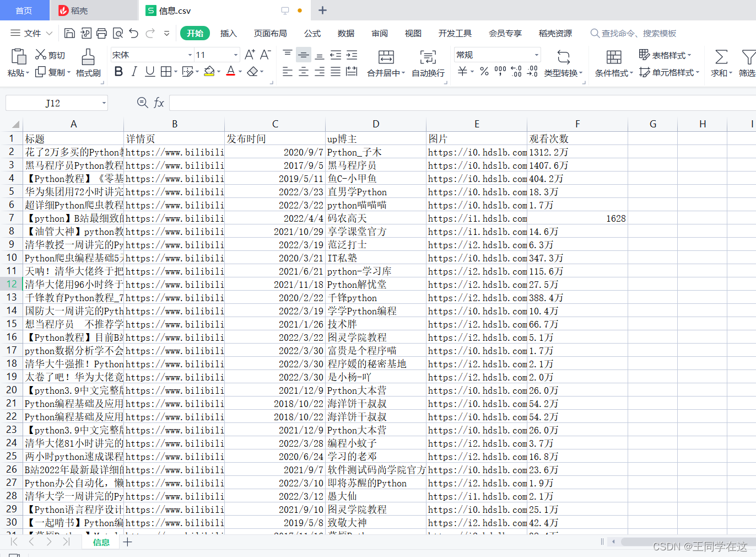The height and width of the screenshot is (557, 756).
Task: Apply red font color
Action: pos(230,72)
